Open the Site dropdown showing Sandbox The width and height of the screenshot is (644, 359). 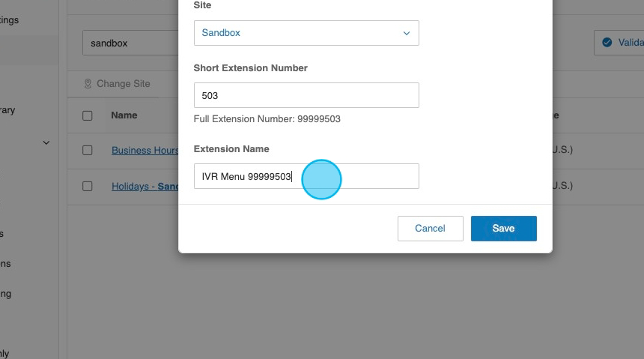[306, 33]
